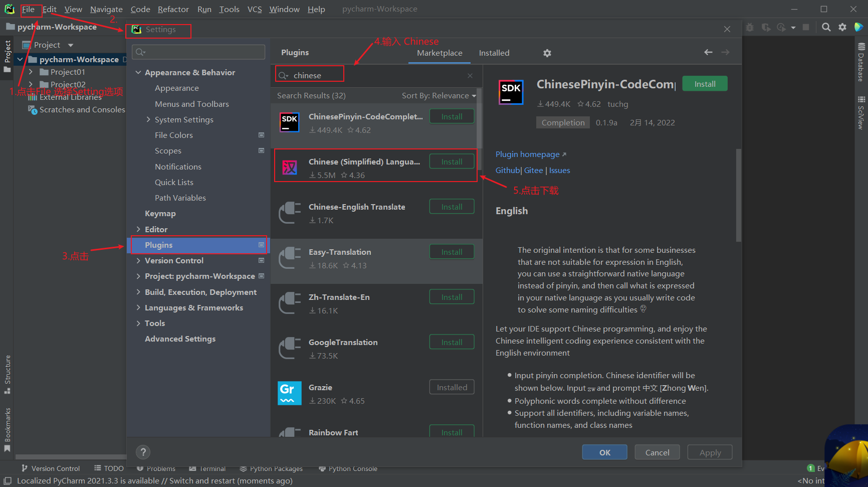The width and height of the screenshot is (868, 487).
Task: Open Sort By Relevance dropdown
Action: 439,96
